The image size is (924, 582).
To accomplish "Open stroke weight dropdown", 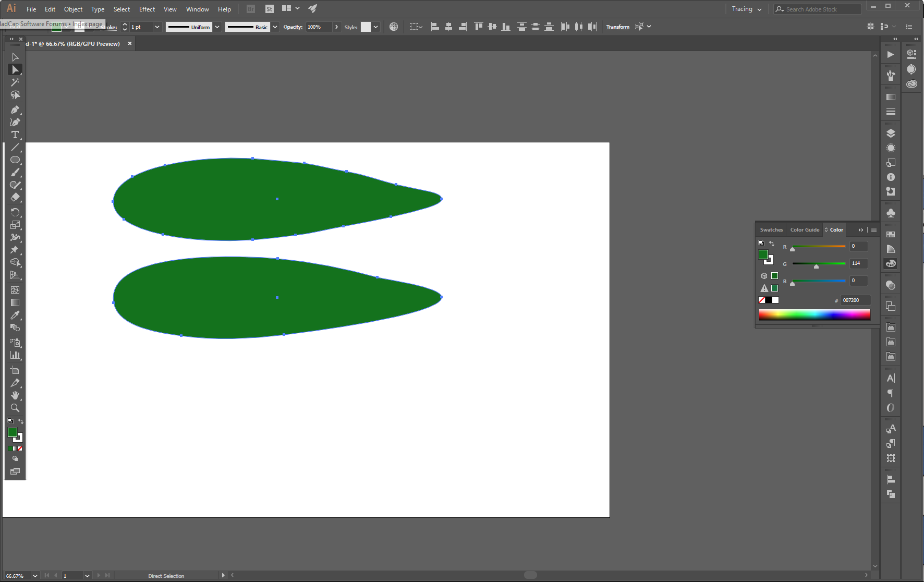I will coord(157,27).
